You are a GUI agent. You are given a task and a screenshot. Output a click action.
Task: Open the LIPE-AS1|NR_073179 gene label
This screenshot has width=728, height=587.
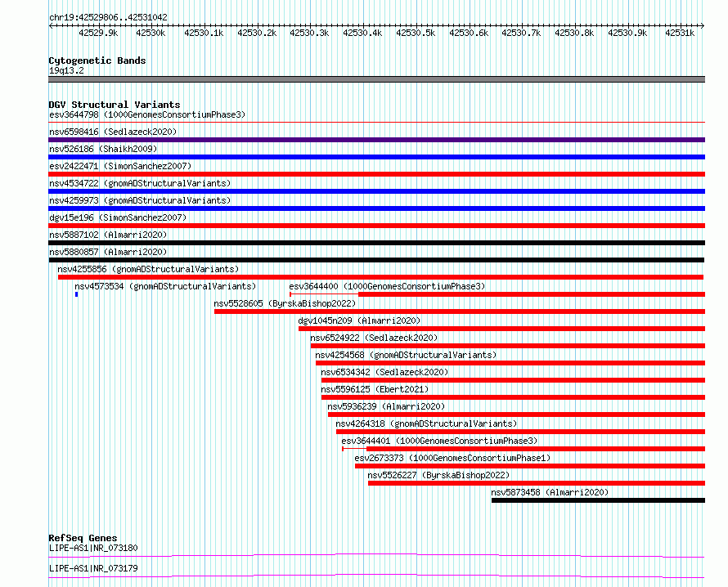[x=93, y=568]
